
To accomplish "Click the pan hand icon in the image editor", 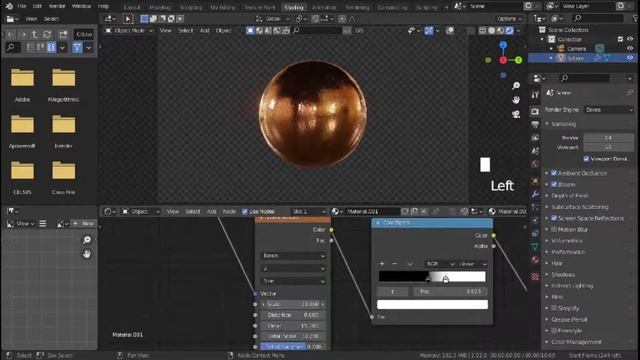I will pyautogui.click(x=87, y=254).
